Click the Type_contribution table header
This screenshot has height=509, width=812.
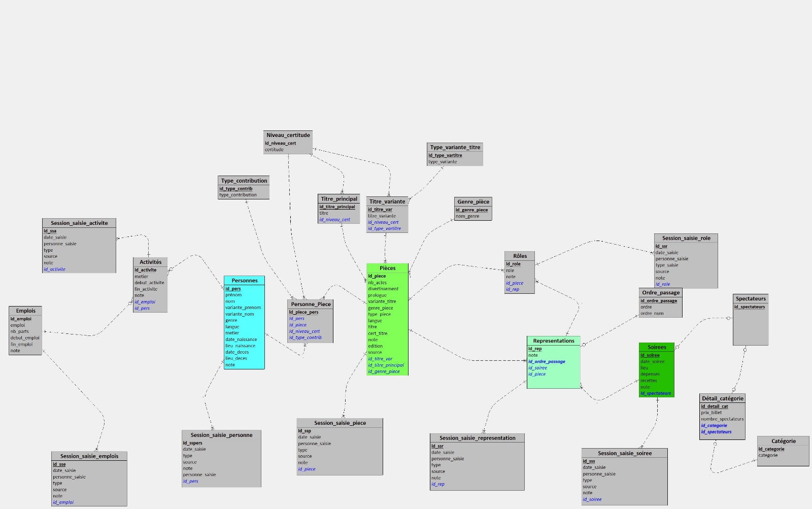point(244,181)
